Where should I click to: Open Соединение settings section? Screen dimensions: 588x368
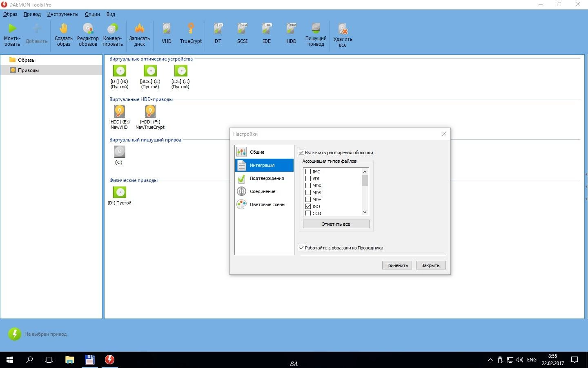[264, 191]
